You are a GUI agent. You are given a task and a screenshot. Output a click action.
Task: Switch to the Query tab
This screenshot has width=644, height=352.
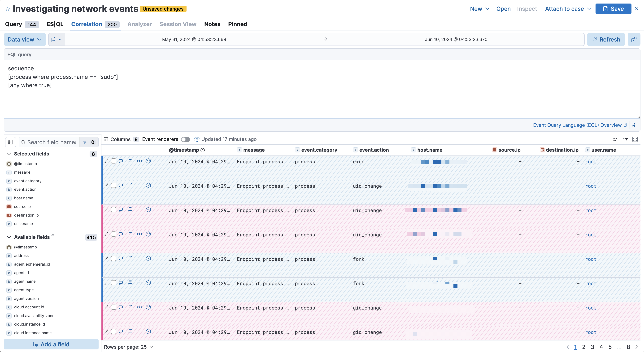(13, 24)
